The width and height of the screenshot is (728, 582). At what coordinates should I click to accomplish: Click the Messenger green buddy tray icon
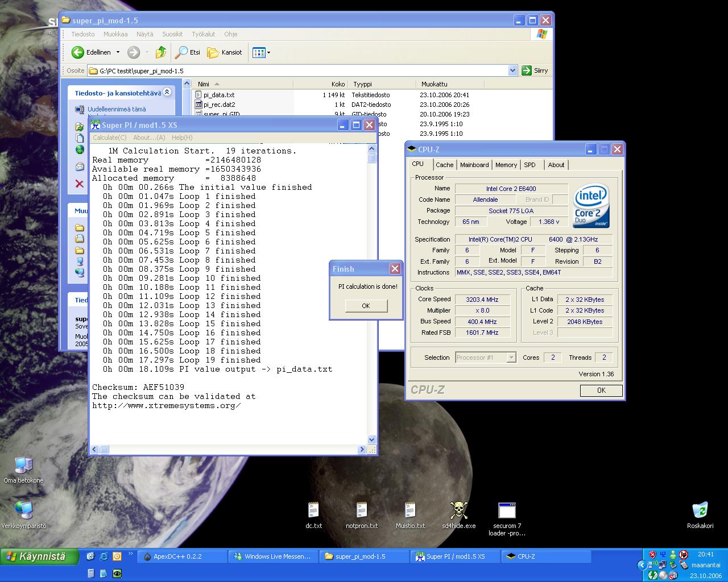pos(673,555)
